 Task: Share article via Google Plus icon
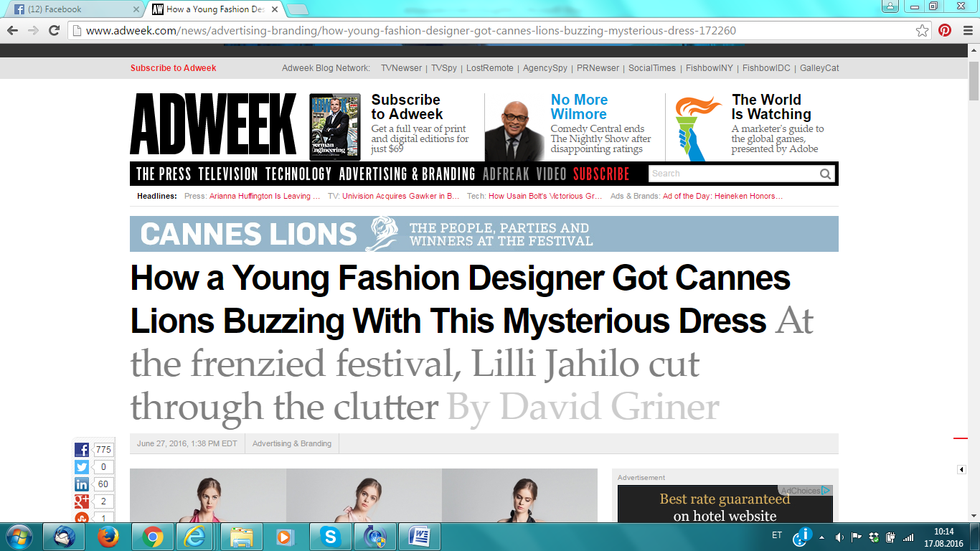[x=82, y=501]
